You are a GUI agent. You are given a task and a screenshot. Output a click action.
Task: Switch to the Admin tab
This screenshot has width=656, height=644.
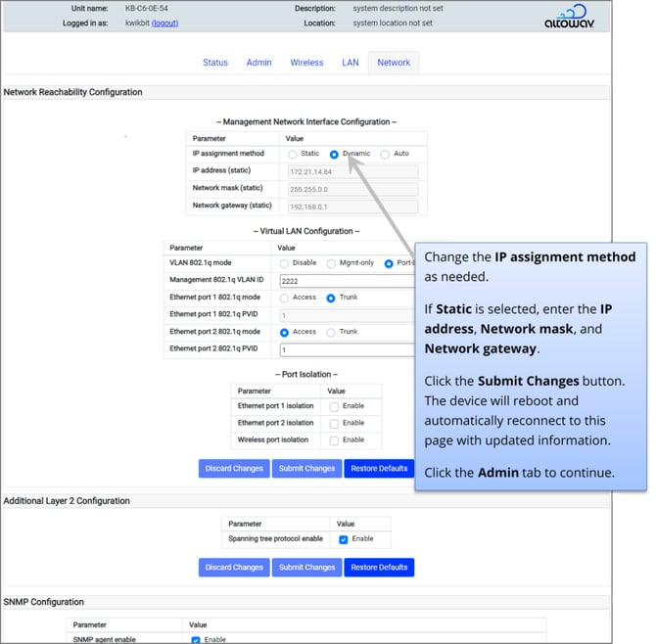(258, 63)
